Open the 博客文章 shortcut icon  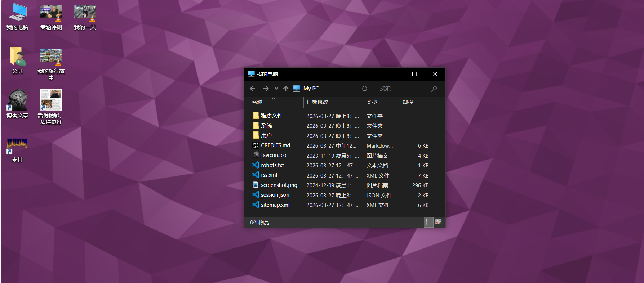click(17, 104)
